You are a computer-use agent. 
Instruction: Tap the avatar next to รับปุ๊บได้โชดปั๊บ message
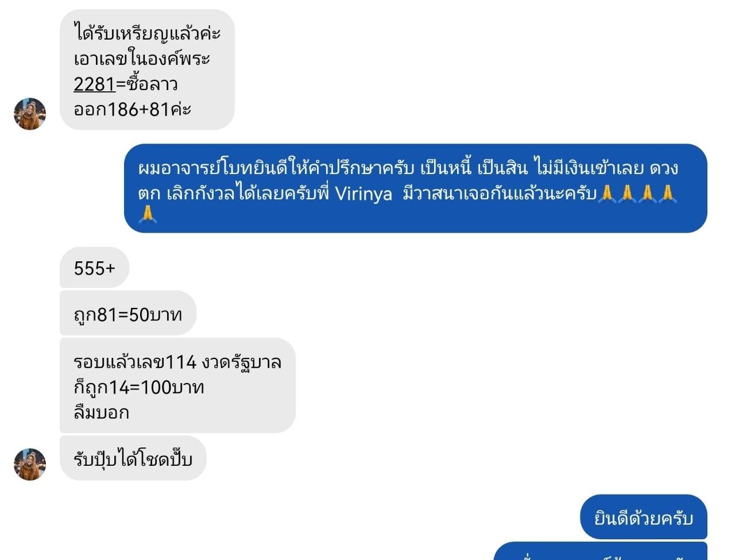click(30, 464)
